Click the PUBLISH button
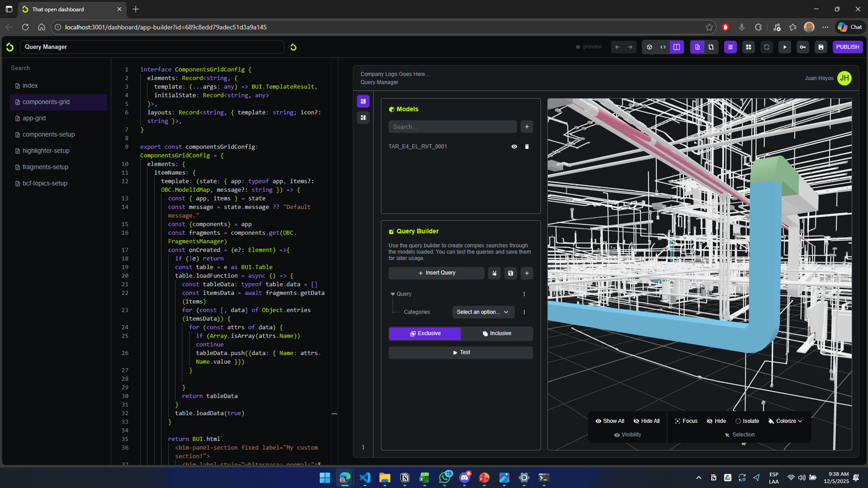868x488 pixels. 847,47
